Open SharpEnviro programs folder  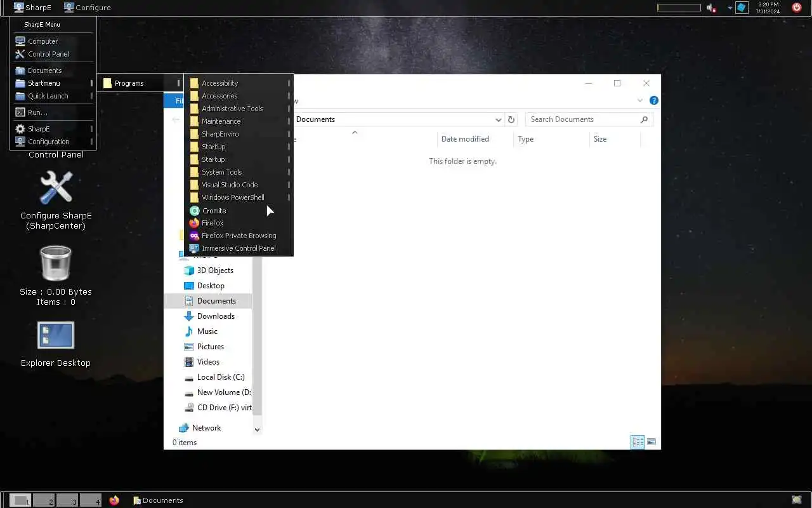coord(239,134)
